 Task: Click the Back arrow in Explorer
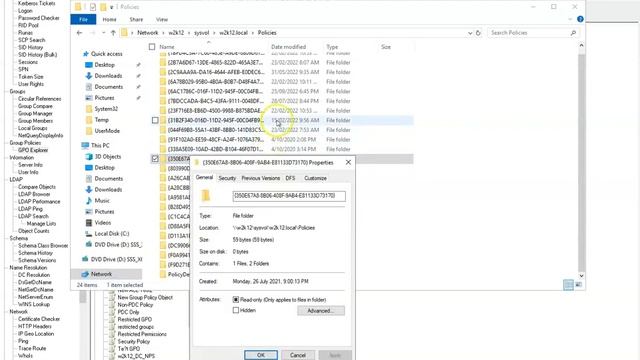click(x=80, y=33)
